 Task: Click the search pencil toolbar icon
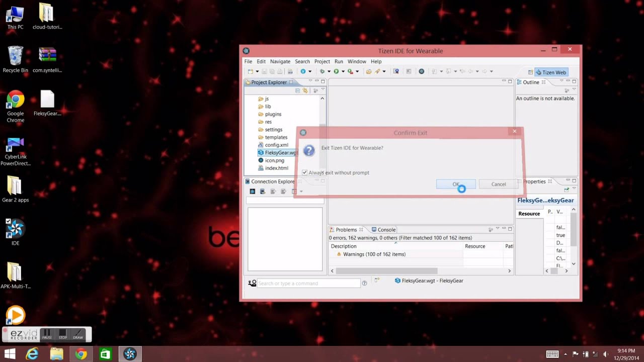[377, 71]
